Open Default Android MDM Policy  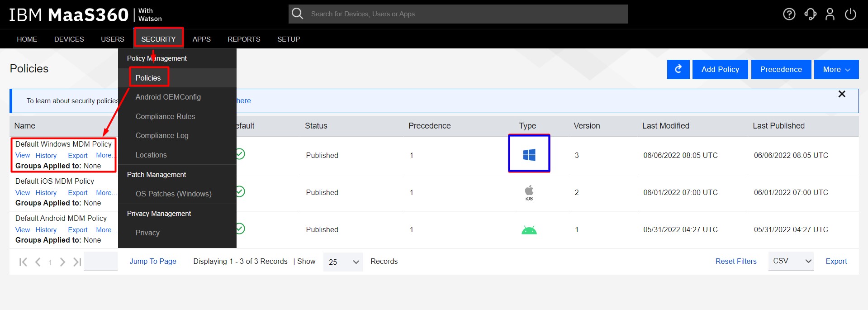click(61, 218)
